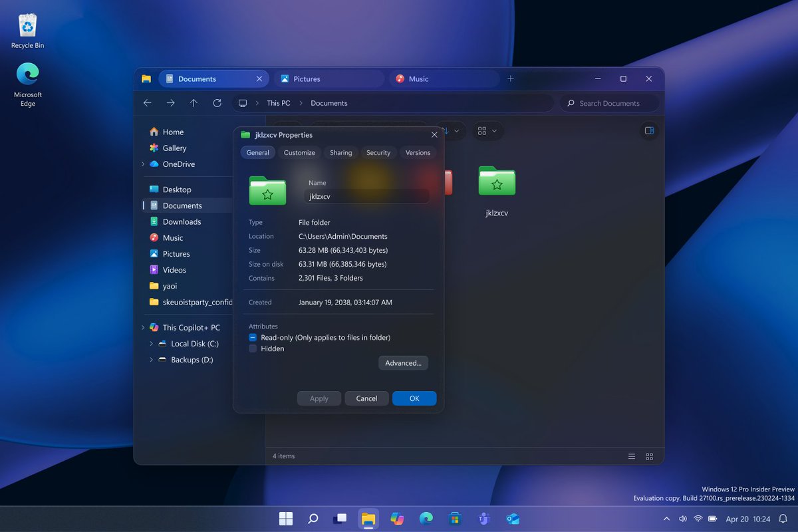Open Outlook from the taskbar
This screenshot has height=532, width=798.
point(513,519)
